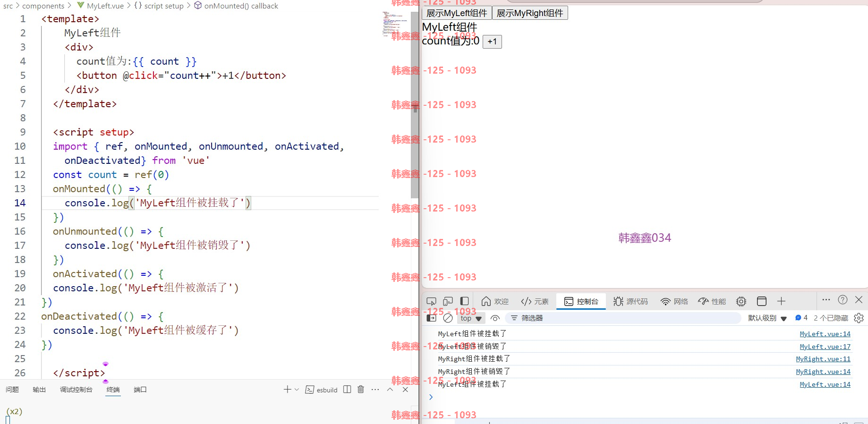Viewport: 868px width, 424px height.
Task: Expand the new terminal profile dropdown arrow
Action: (x=297, y=390)
